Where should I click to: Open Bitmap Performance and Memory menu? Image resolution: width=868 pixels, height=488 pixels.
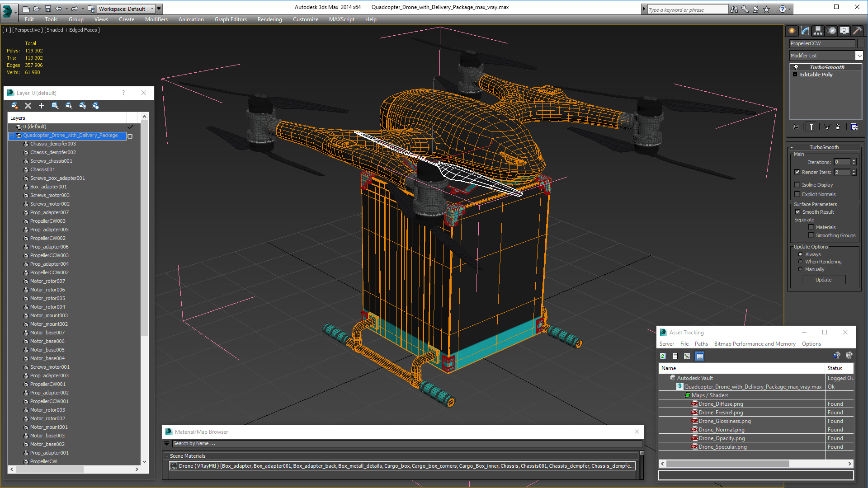pos(755,344)
